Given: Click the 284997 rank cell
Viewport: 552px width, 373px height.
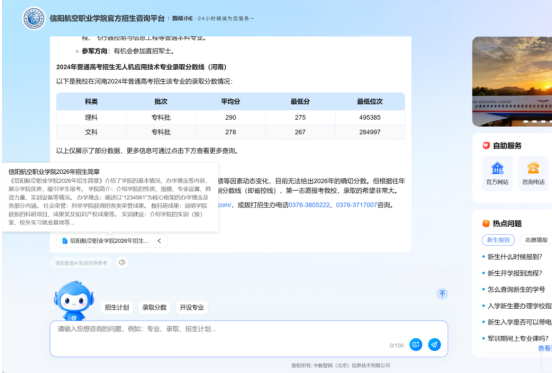Looking at the screenshot, I should [370, 132].
